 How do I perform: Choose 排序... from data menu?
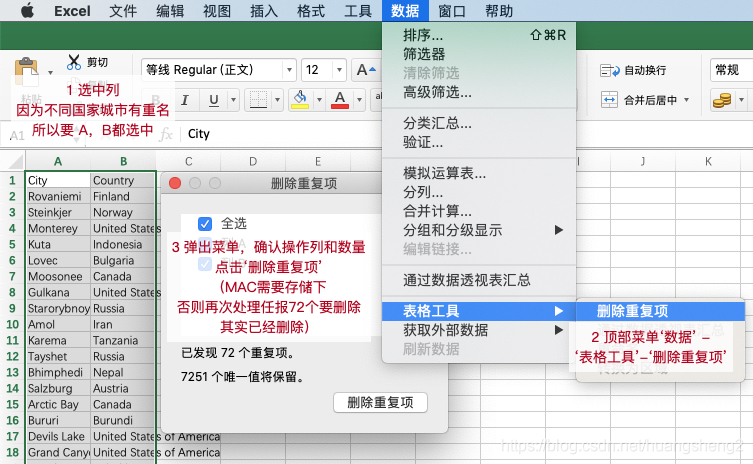coord(479,35)
